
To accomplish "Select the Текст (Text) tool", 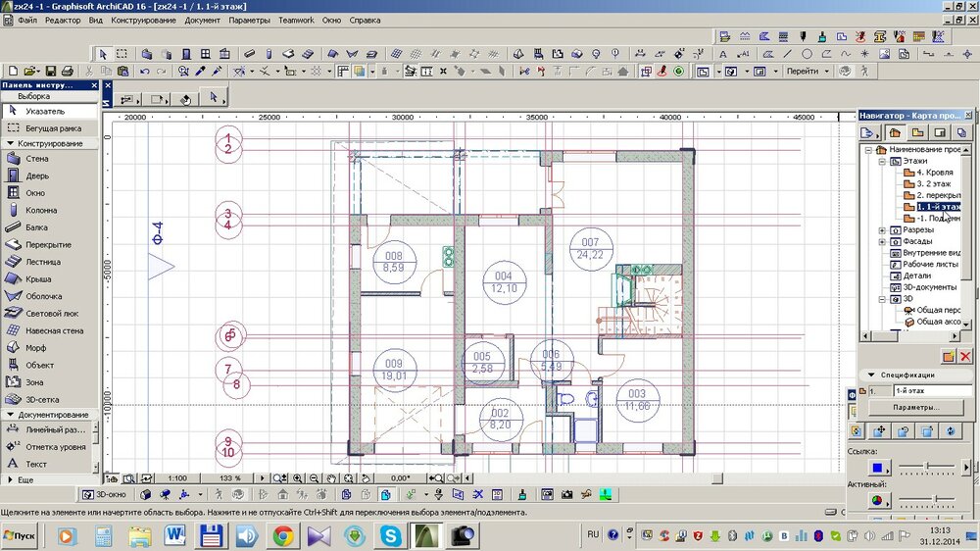I will 35,464.
